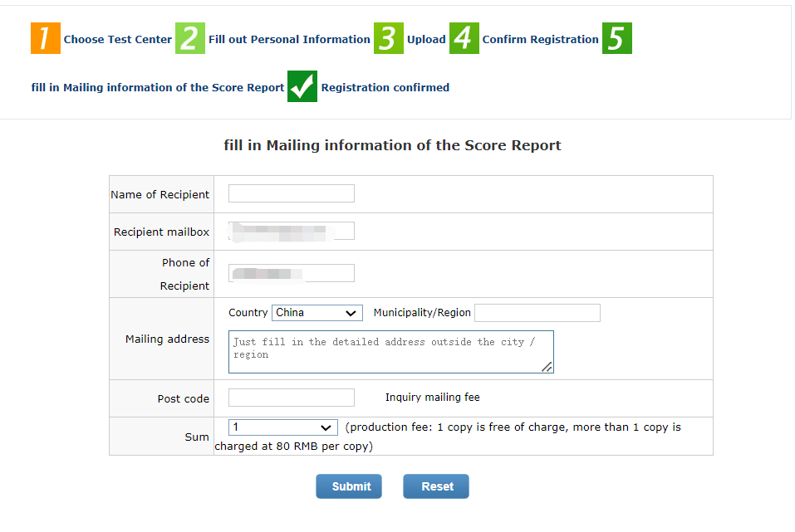The height and width of the screenshot is (532, 795).
Task: Click the green step 3 icon
Action: [x=389, y=39]
